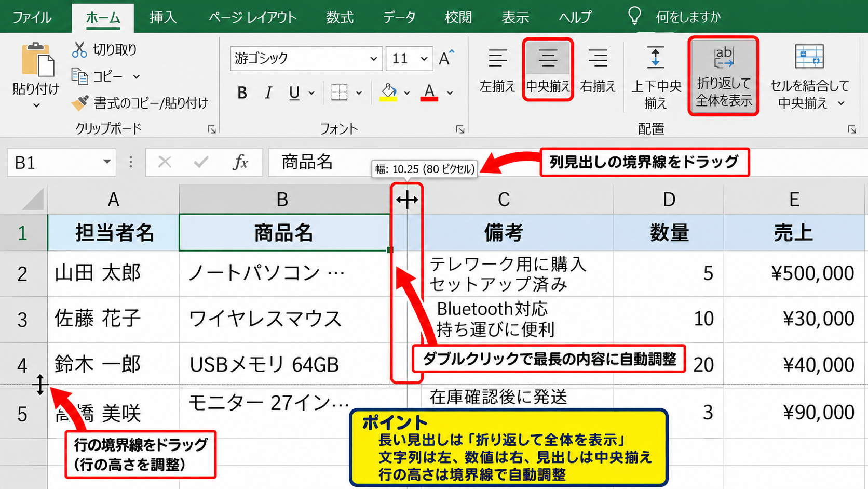Image resolution: width=868 pixels, height=489 pixels.
Task: Open the merge cells dropdown arrow
Action: coord(842,103)
